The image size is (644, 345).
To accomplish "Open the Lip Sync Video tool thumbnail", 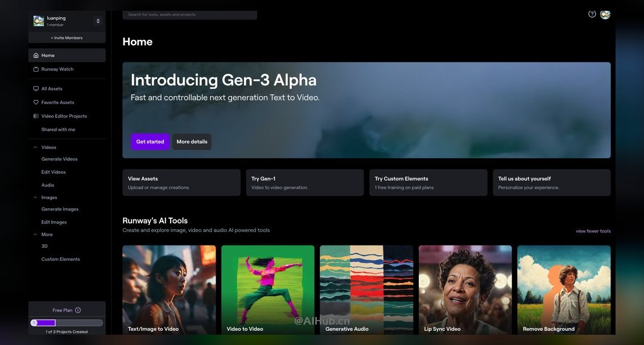I will 465,290.
